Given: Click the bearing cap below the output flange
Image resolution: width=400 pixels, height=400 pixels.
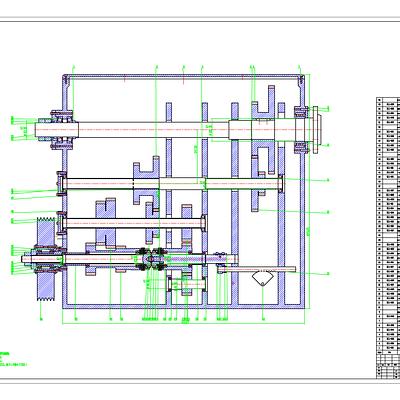Looking at the screenshot, I should pos(301,147).
